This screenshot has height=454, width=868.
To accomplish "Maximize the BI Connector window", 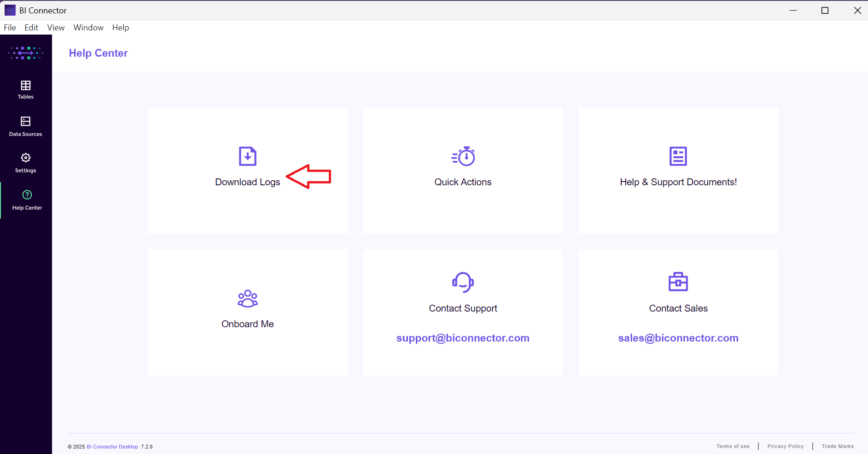I will pos(825,10).
